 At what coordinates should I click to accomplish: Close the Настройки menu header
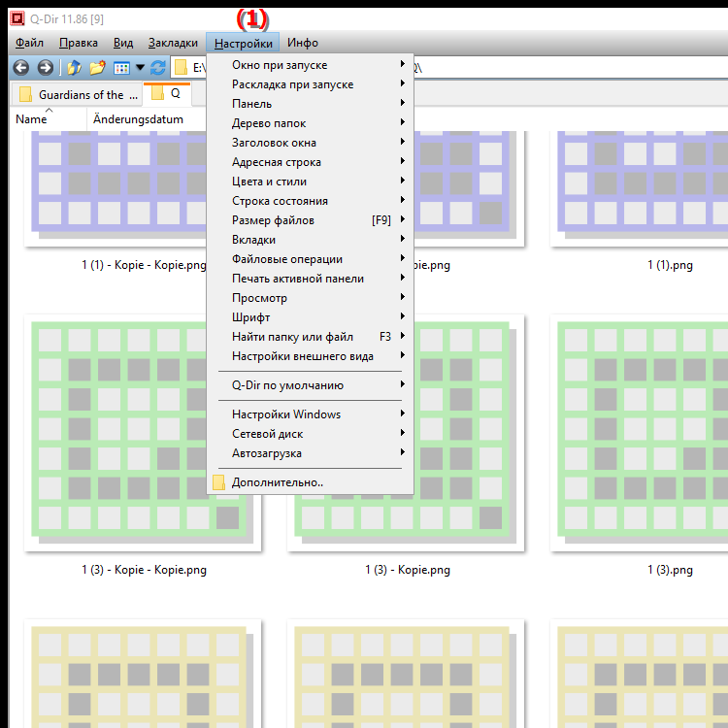(243, 43)
